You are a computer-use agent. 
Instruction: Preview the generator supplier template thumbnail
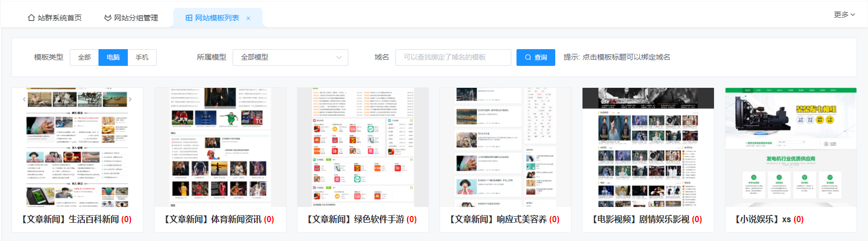790,147
